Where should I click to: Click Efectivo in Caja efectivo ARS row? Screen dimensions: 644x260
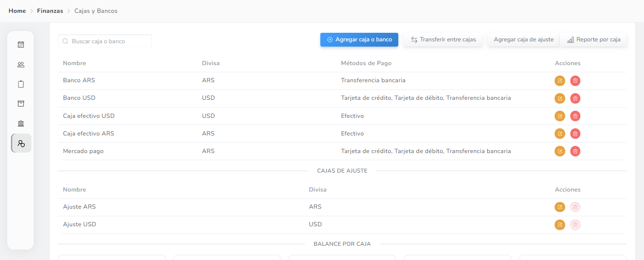click(352, 133)
